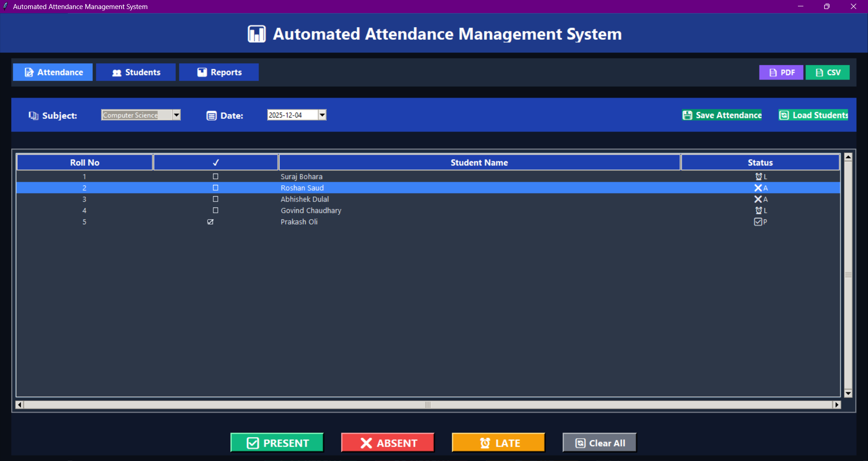Click the calendar icon next to Date label
The image size is (868, 461).
tap(211, 115)
